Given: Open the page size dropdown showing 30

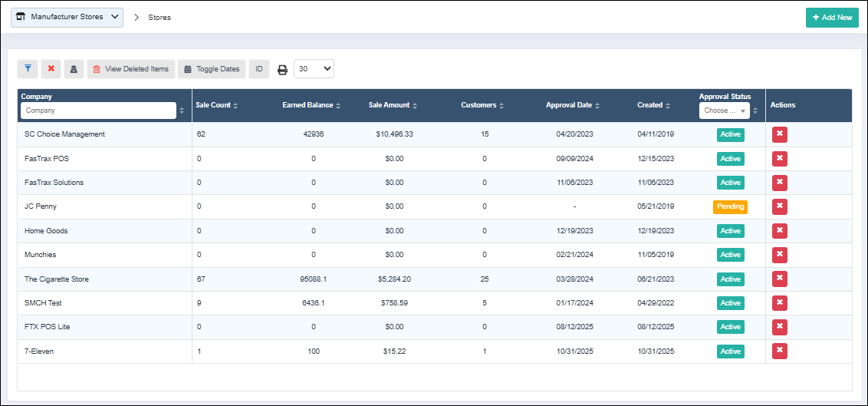Looking at the screenshot, I should point(314,69).
